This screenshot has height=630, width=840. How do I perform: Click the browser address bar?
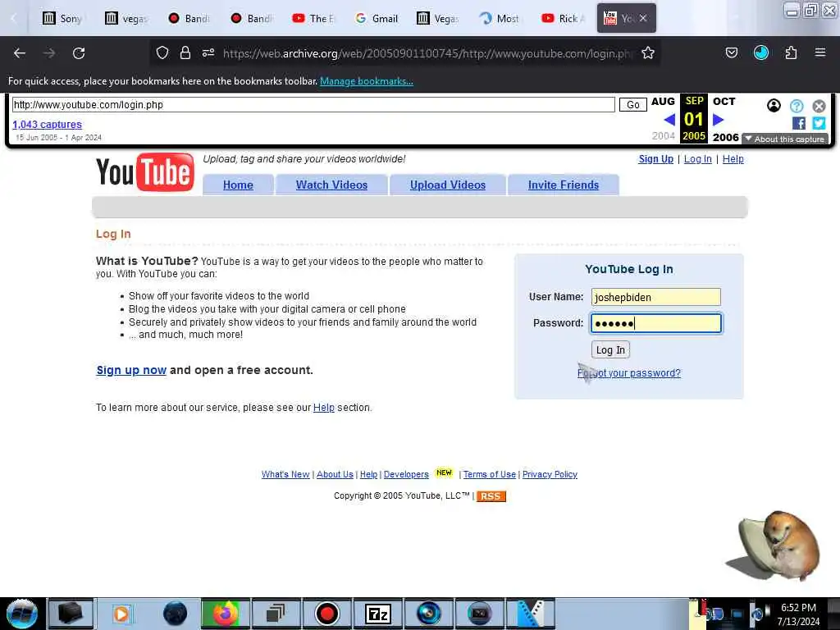click(427, 53)
